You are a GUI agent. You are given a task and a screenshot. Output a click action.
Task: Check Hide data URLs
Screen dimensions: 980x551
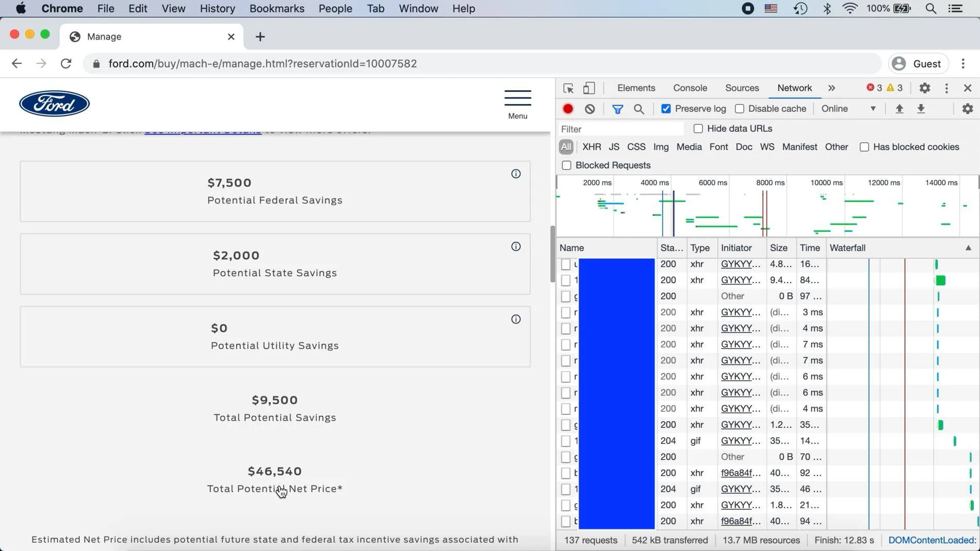coord(698,128)
